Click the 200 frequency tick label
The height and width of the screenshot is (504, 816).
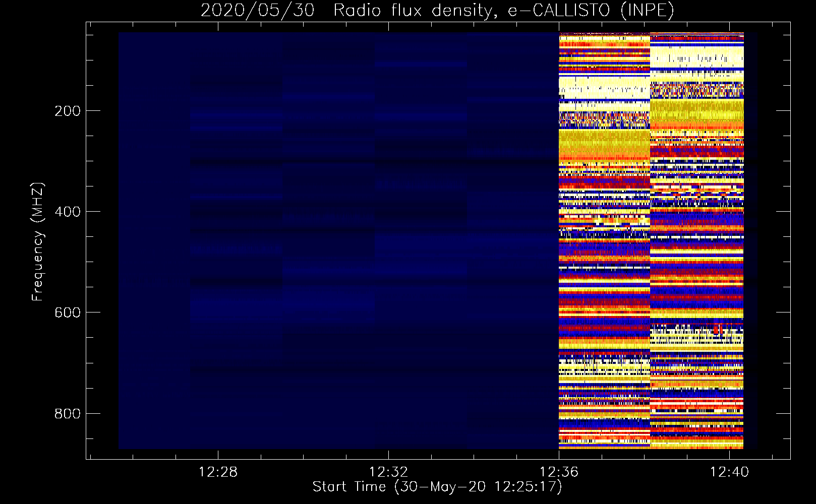[x=68, y=111]
